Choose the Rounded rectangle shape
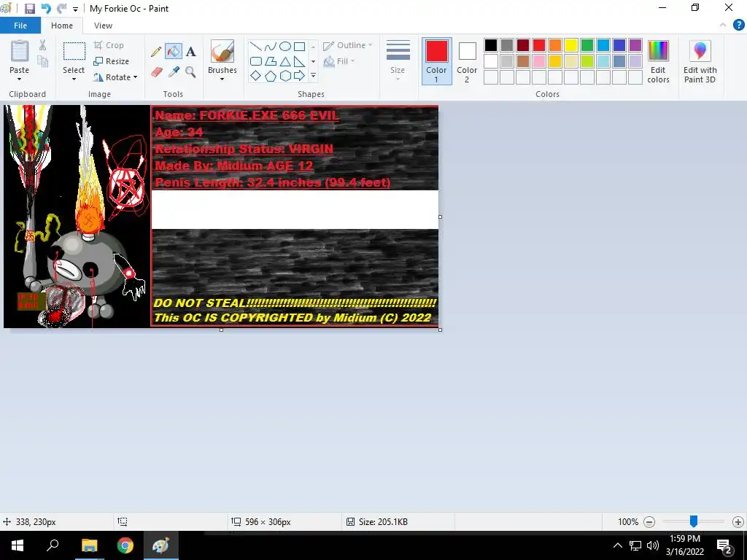 pos(256,61)
